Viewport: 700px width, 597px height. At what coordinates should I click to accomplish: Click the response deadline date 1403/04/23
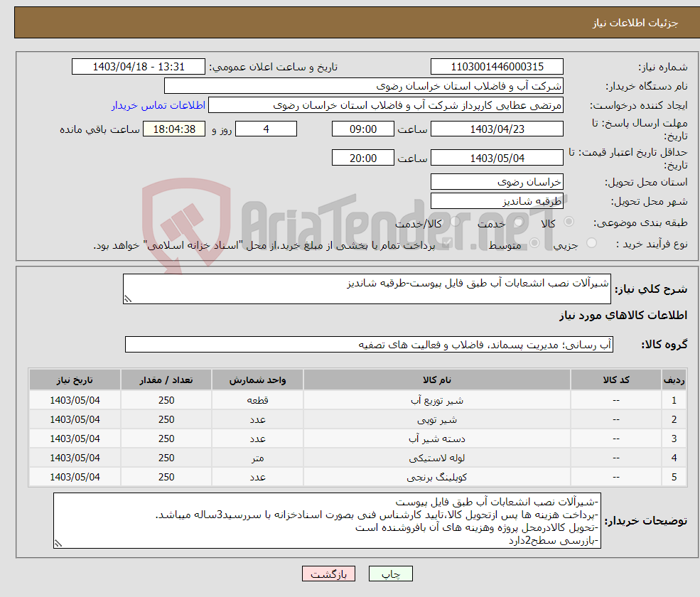coord(497,129)
